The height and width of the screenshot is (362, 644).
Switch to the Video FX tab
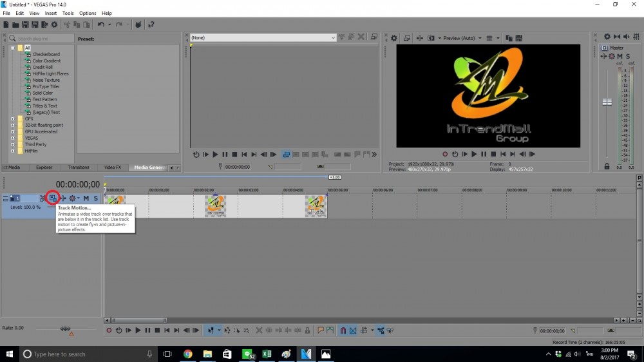tap(113, 167)
